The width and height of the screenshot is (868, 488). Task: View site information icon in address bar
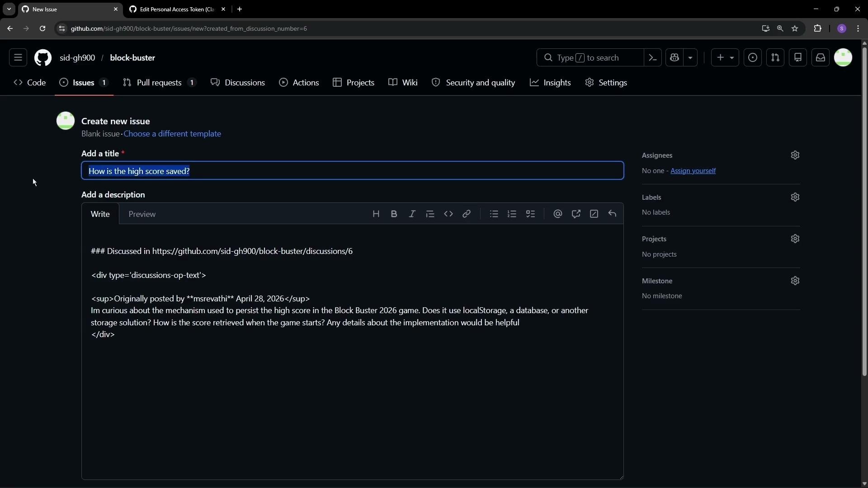pos(62,28)
